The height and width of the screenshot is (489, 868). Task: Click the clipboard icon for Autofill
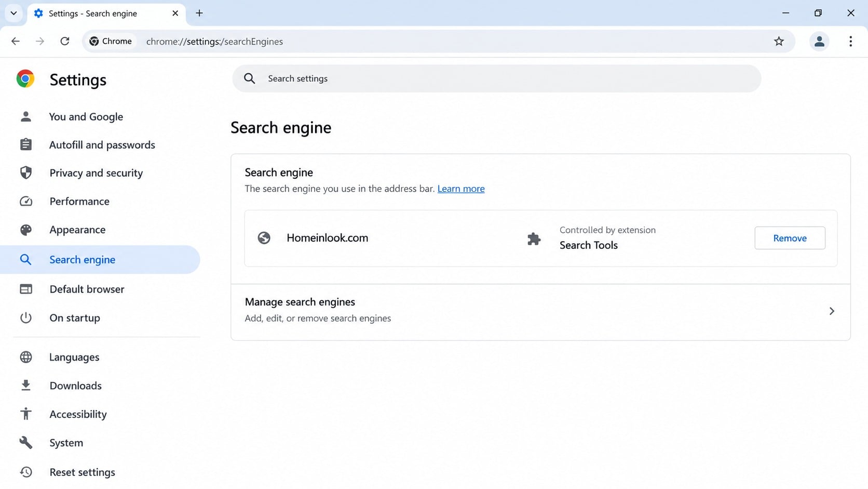pyautogui.click(x=26, y=144)
